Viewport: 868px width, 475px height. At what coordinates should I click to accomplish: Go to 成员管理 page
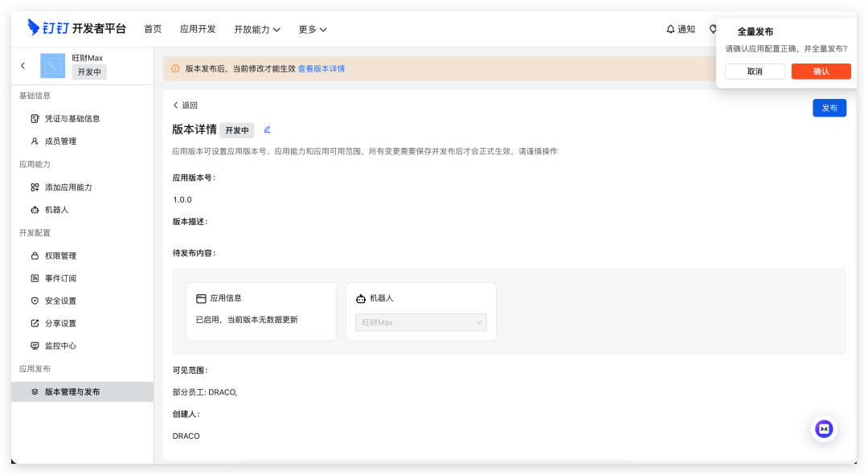tap(60, 141)
